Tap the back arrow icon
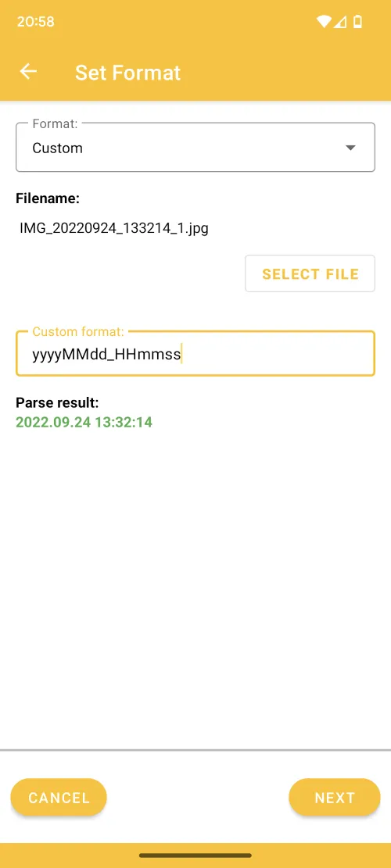 28,71
